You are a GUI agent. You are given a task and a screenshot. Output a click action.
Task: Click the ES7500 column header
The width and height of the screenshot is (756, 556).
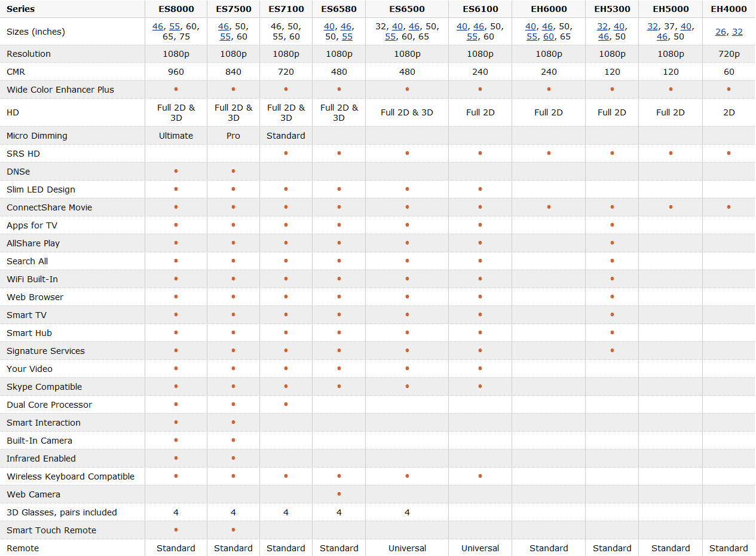(x=234, y=9)
